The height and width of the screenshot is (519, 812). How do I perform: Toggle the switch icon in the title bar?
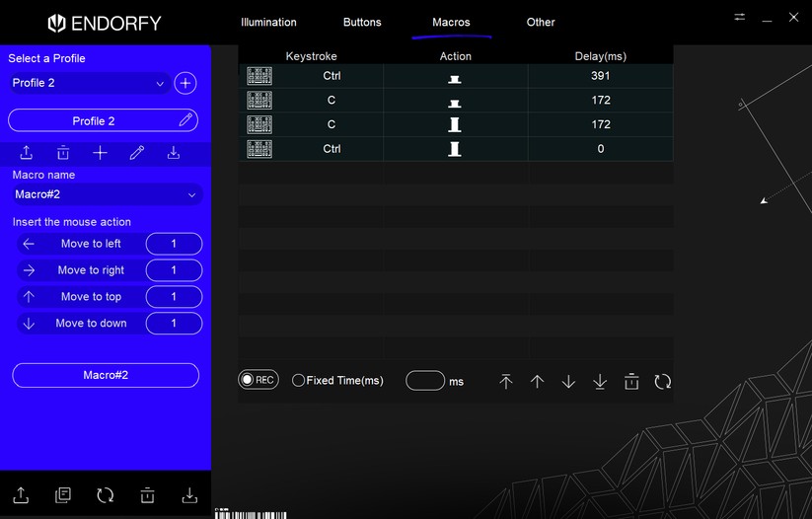pos(740,17)
